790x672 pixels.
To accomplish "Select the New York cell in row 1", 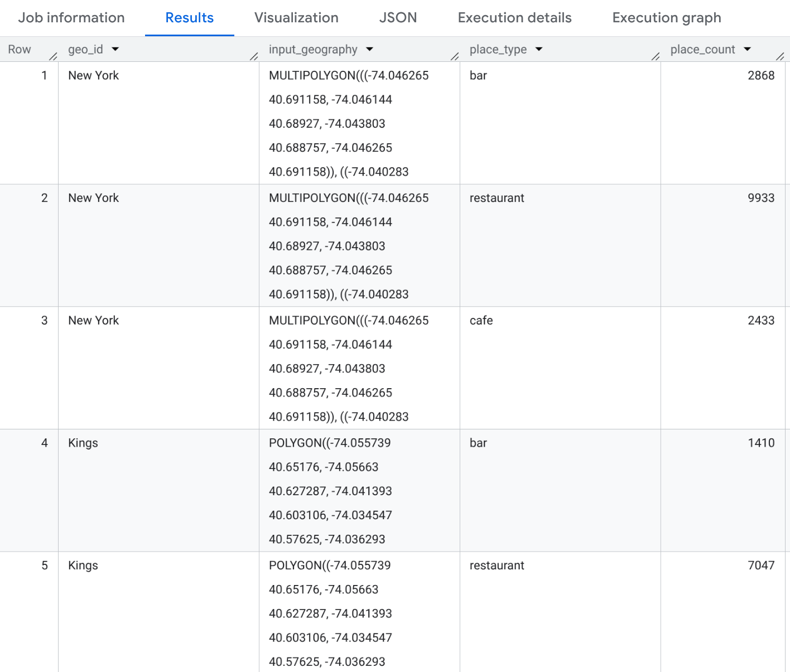I will (93, 75).
